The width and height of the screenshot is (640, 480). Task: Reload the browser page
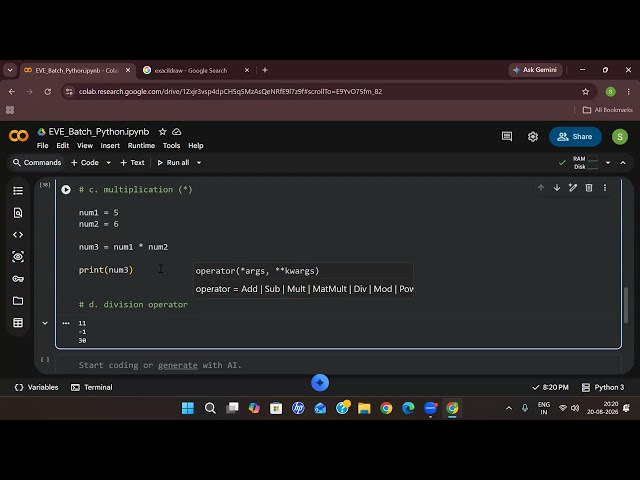tap(48, 91)
